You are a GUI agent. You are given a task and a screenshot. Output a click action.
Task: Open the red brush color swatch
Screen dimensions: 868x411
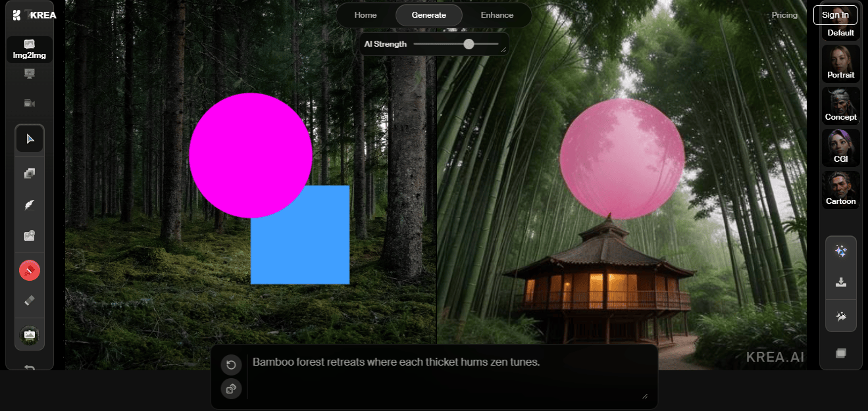(30, 270)
